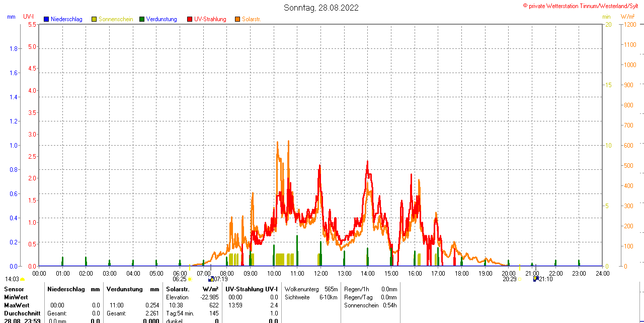Click the blue Niederschlag legend square
The width and height of the screenshot is (644, 323).
[x=46, y=19]
